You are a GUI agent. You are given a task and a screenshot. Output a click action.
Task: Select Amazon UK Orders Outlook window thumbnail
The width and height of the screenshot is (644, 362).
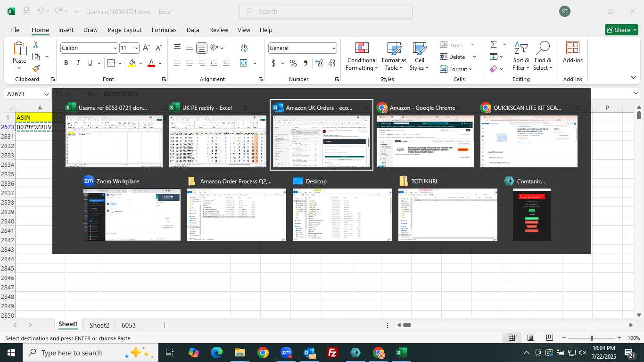[322, 135]
